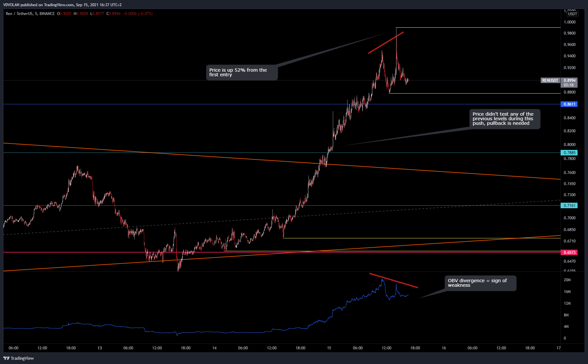Click the blue 0.8611 price label
Screen dimensions: 588x364
[569, 104]
